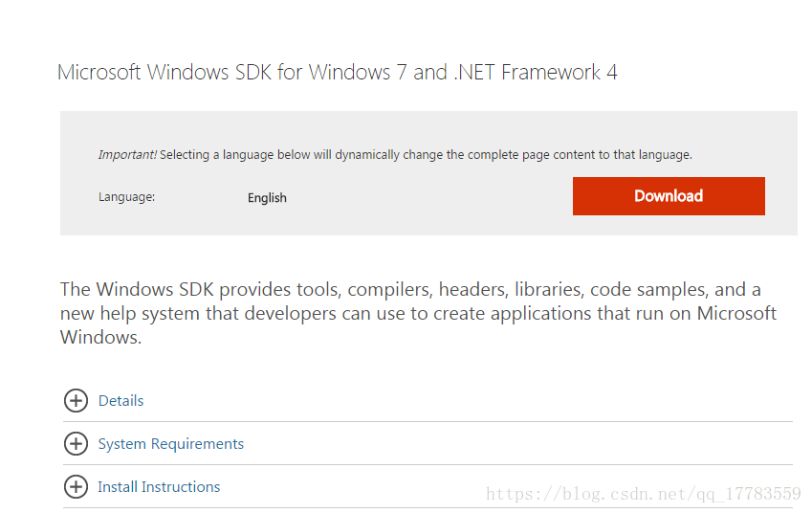Open the System Requirements link
This screenshot has height=513, width=812.
coord(171,444)
